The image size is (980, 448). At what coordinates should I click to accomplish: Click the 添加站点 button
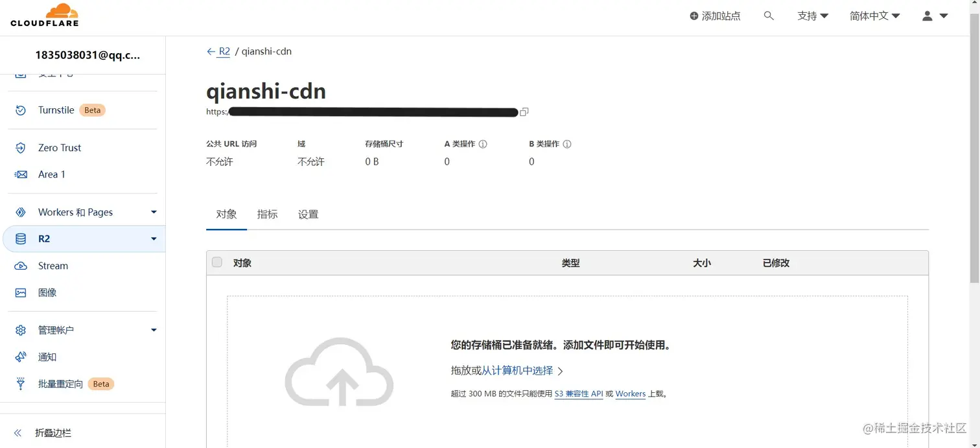pyautogui.click(x=715, y=16)
